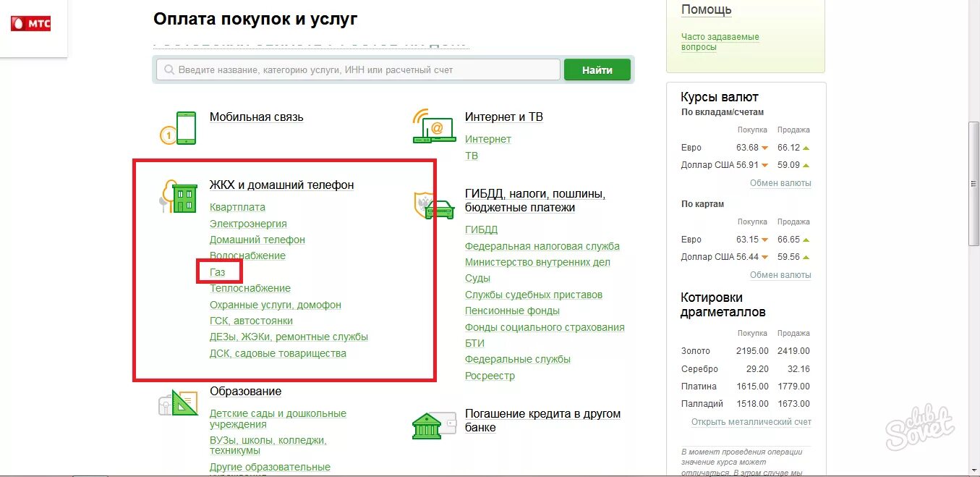
Task: Select Водоснабжение link
Action: click(247, 256)
